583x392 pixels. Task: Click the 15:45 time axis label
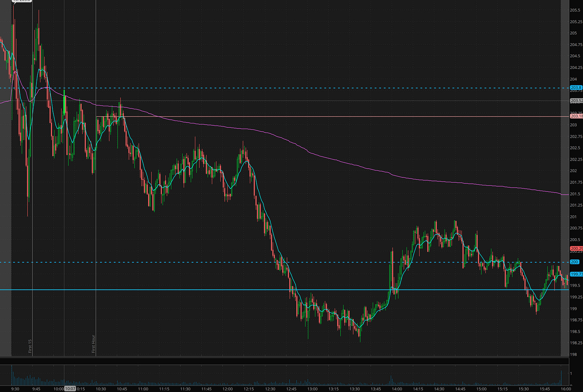click(545, 389)
